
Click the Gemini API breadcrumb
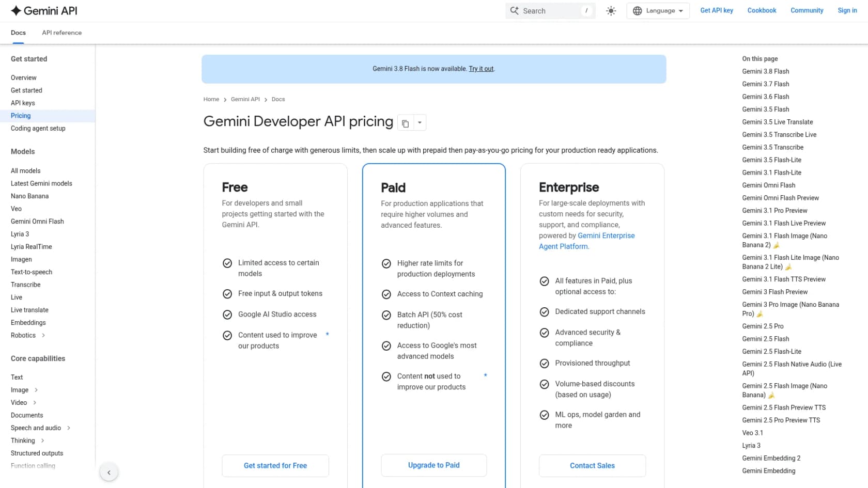tap(245, 99)
